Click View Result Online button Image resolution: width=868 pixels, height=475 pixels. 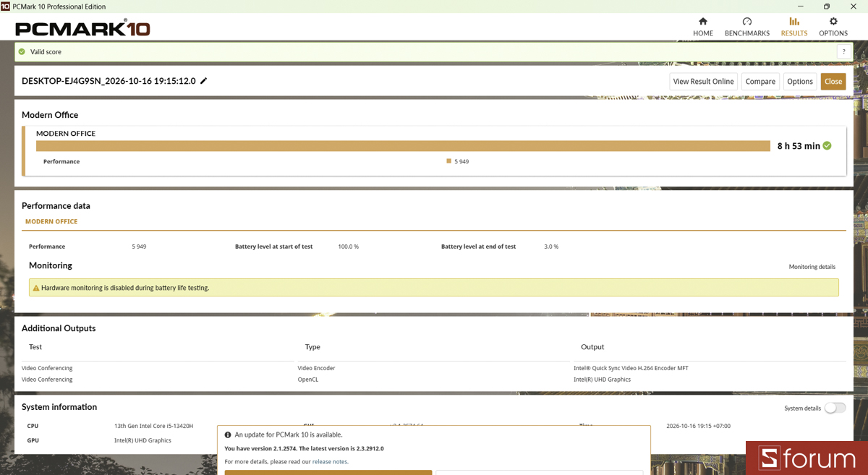click(x=704, y=82)
